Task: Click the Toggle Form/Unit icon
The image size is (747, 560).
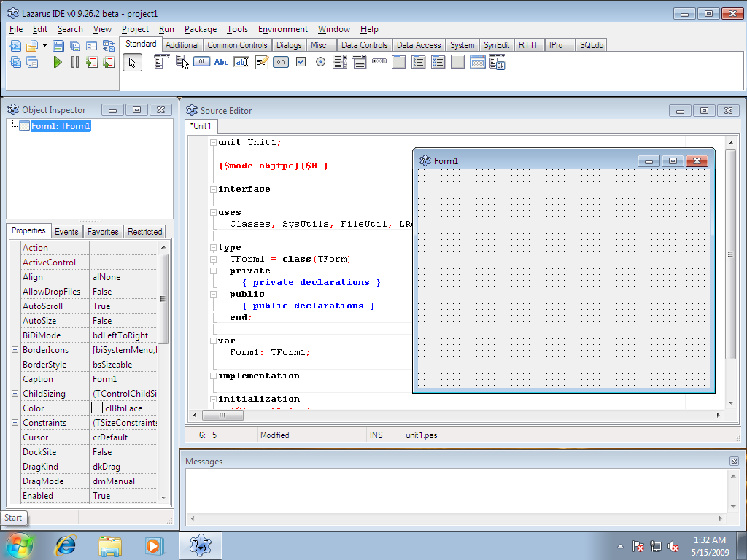Action: [109, 46]
